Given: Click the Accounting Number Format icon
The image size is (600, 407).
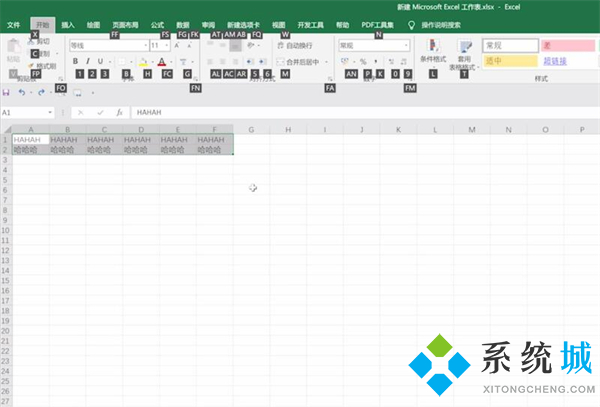Looking at the screenshot, I should click(345, 61).
